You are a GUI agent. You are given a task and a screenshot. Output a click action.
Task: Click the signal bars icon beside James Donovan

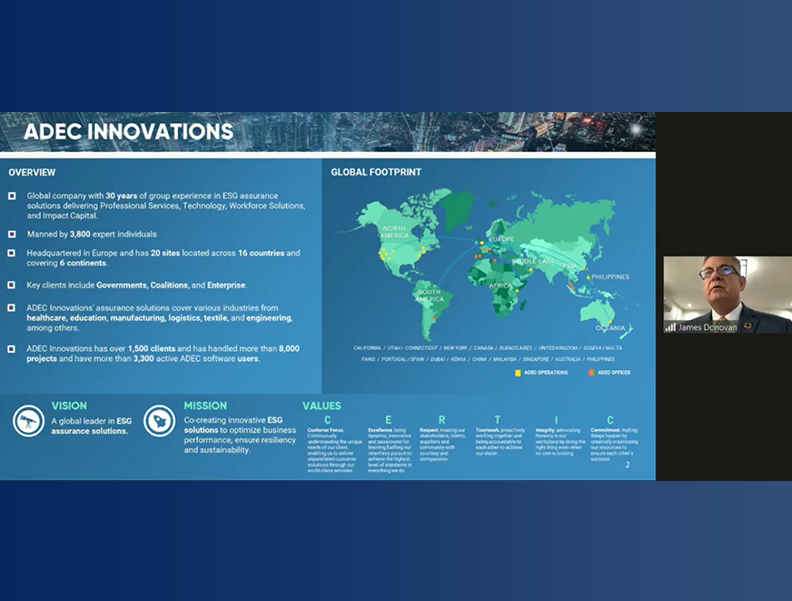[x=670, y=327]
